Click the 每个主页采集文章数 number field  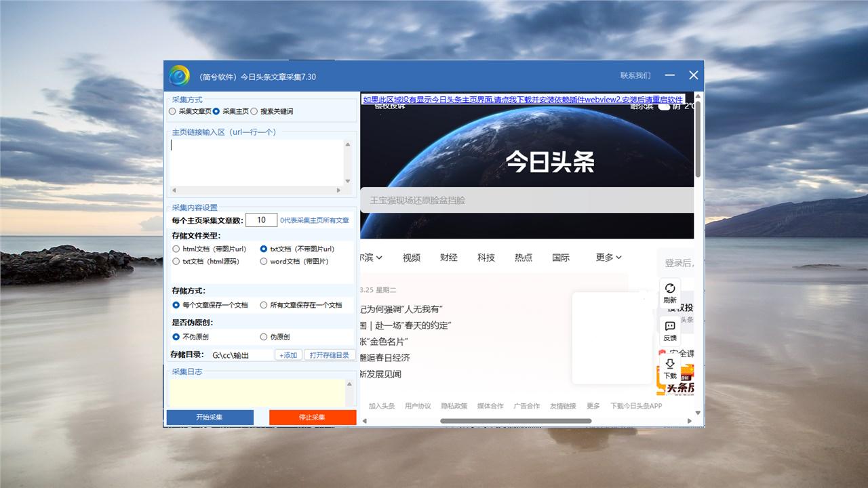tap(261, 220)
